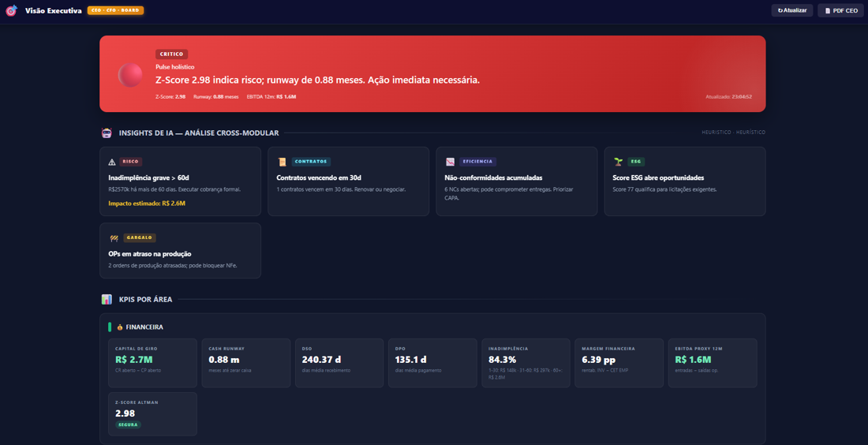Click the money bag icon beside Financeira
This screenshot has height=445, width=868.
(x=120, y=327)
